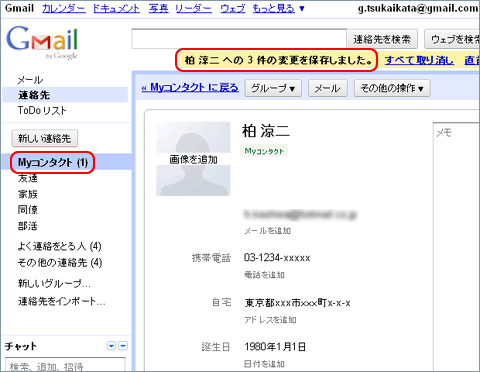Open カレンダー in top bar
The width and height of the screenshot is (480, 372).
64,8
